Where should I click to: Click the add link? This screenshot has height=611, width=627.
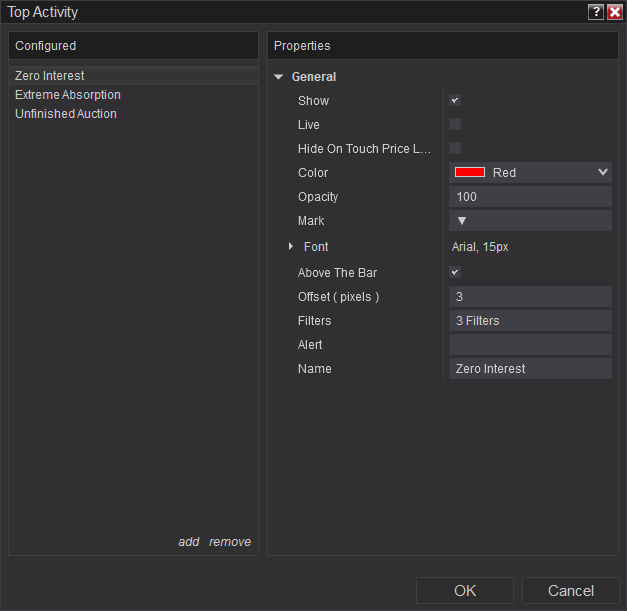click(189, 542)
